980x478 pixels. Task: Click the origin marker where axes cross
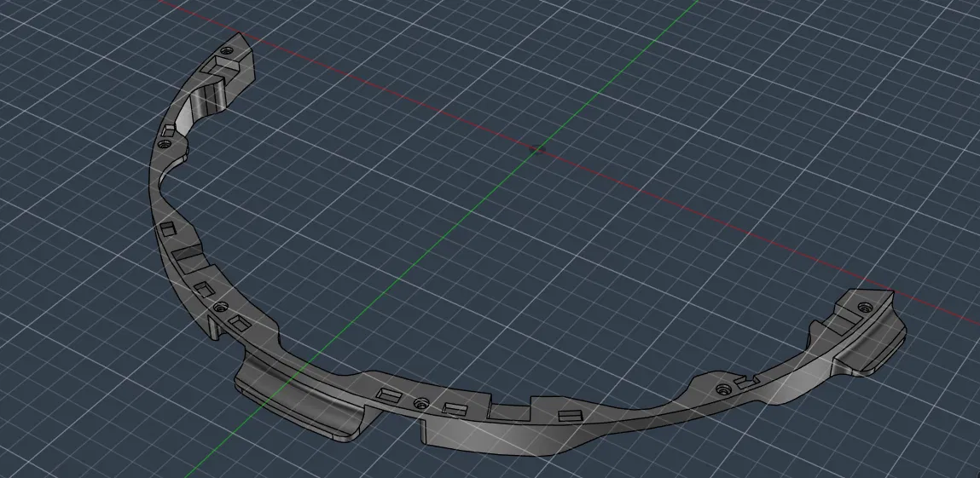point(536,149)
